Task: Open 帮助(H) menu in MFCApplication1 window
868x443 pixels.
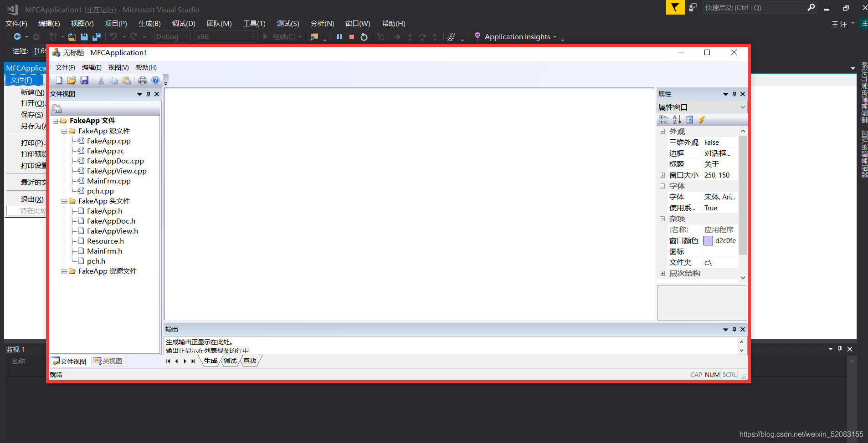Action: tap(146, 67)
